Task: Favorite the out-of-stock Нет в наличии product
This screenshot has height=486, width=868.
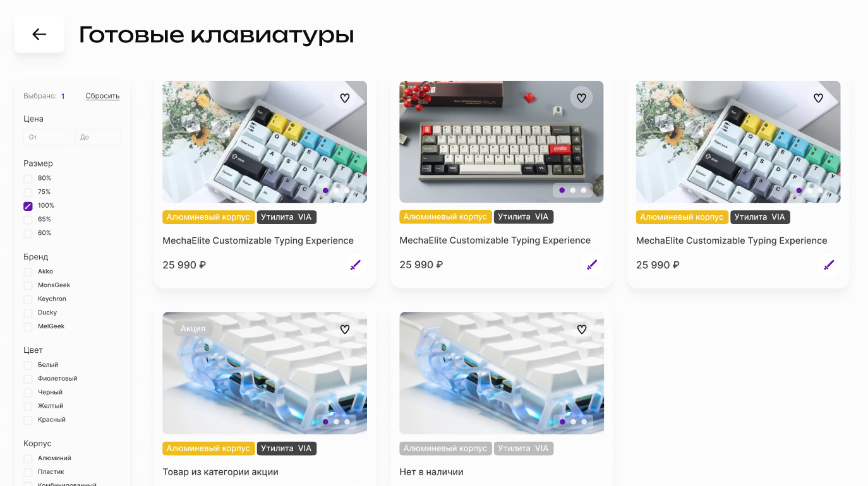Action: click(x=582, y=329)
